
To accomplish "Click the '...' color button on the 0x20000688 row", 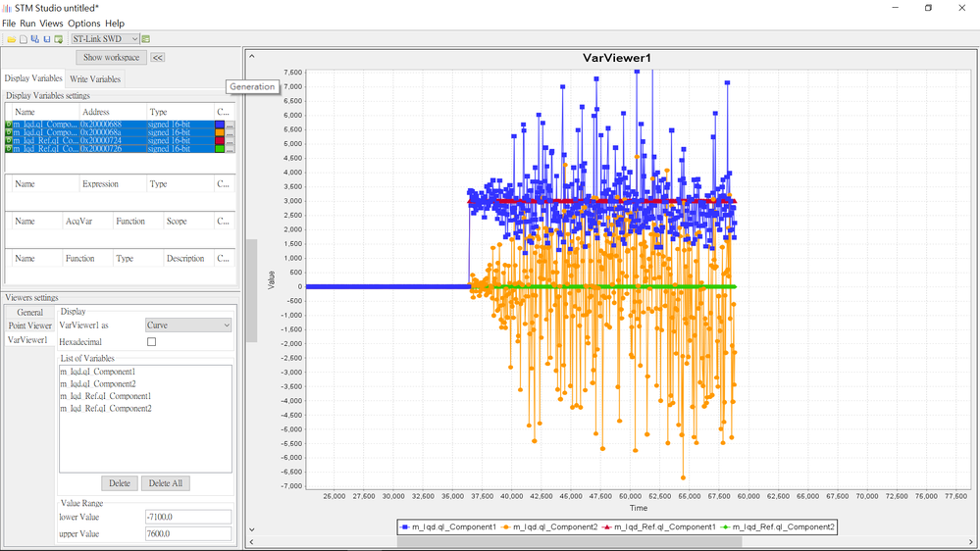I will click(x=230, y=125).
